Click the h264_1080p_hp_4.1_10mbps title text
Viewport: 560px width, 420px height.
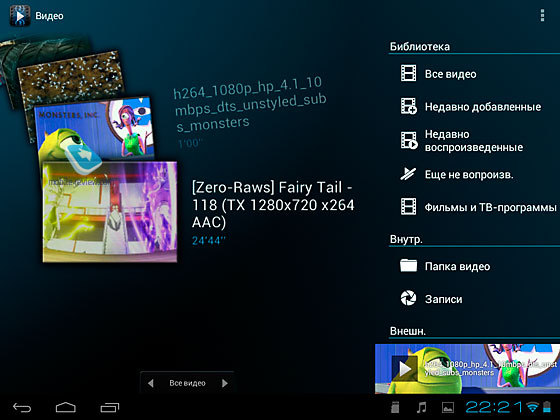click(x=249, y=105)
